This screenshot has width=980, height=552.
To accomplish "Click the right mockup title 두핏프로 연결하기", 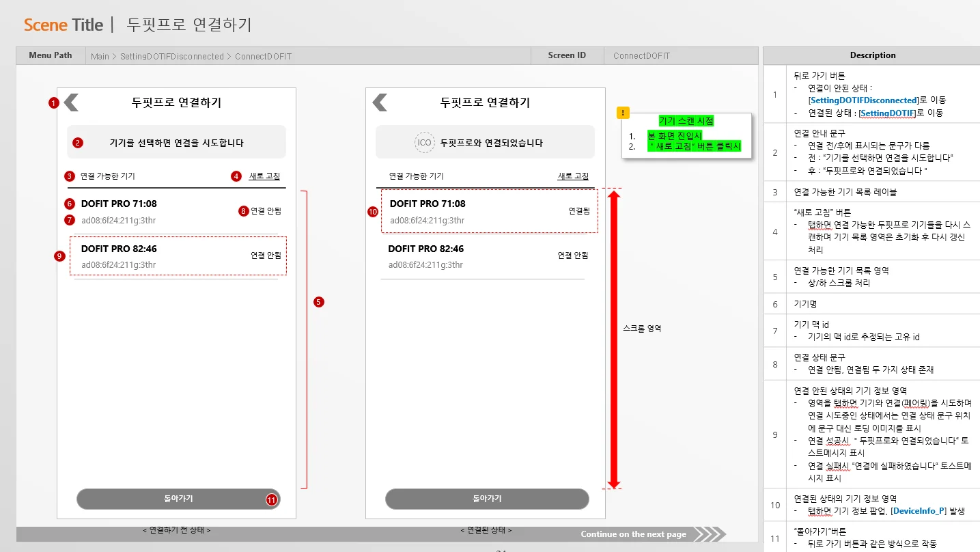I will click(485, 102).
